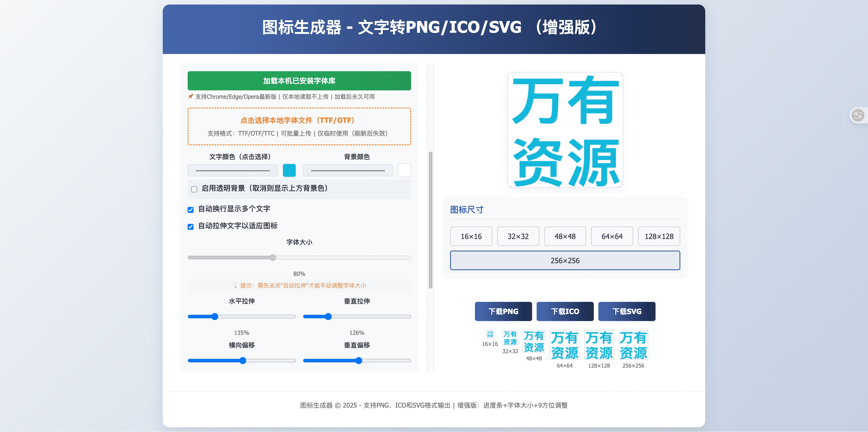Choose the 256×256 icon size
This screenshot has width=868, height=432.
pos(565,260)
